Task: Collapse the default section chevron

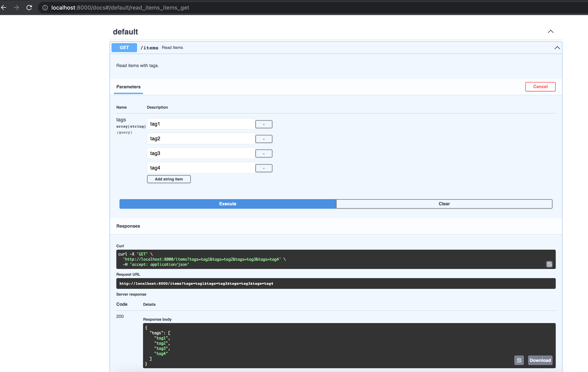Action: pyautogui.click(x=550, y=31)
